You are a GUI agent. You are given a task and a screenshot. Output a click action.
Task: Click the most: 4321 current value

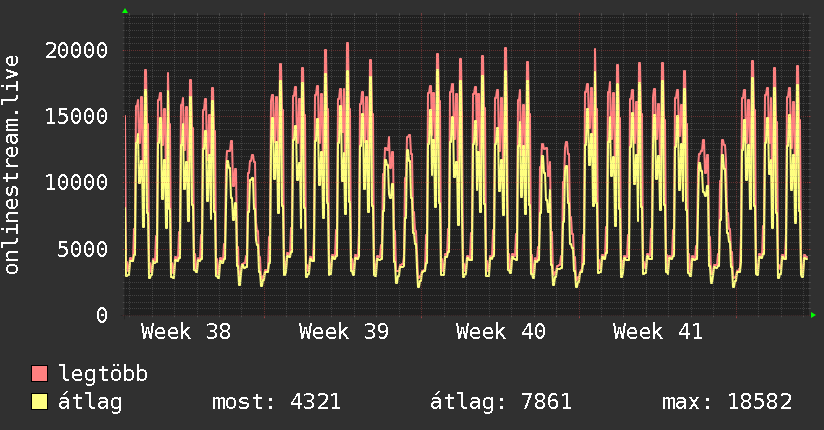[277, 402]
